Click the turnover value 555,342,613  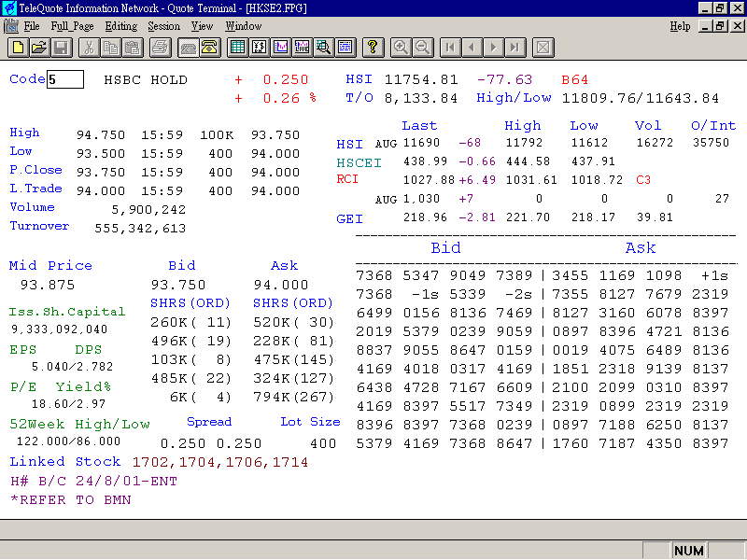tap(140, 229)
